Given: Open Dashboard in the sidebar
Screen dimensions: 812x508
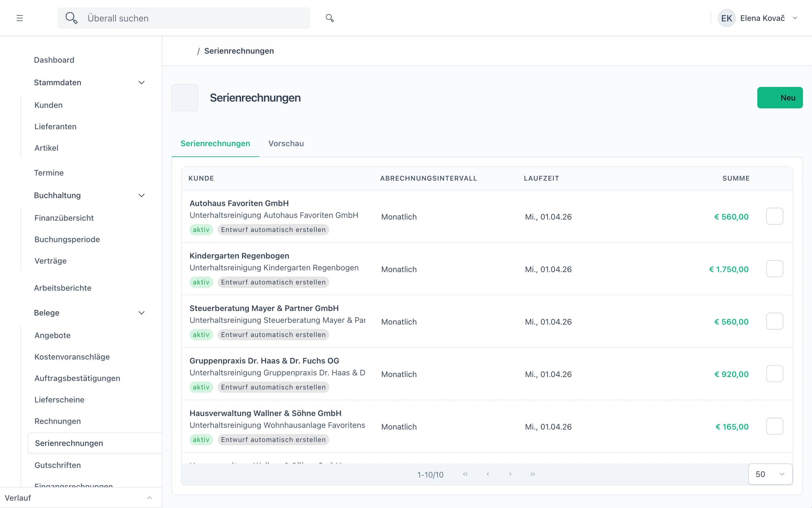Looking at the screenshot, I should click(x=54, y=60).
